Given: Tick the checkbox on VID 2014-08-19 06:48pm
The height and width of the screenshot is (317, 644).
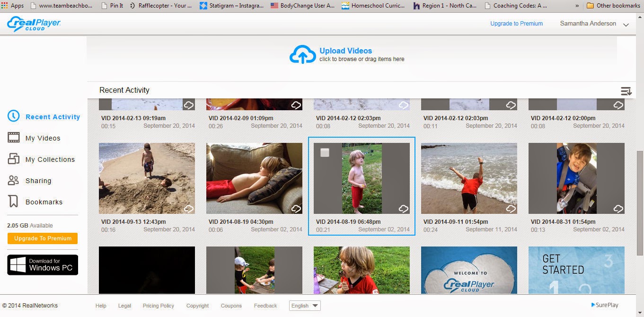Looking at the screenshot, I should click(325, 152).
